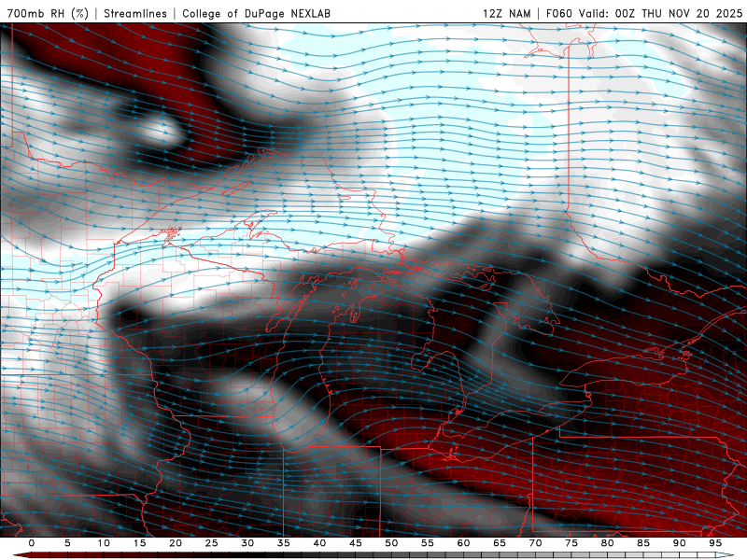Click the "35" colorbar tick label
Image resolution: width=747 pixels, height=560 pixels.
point(284,543)
